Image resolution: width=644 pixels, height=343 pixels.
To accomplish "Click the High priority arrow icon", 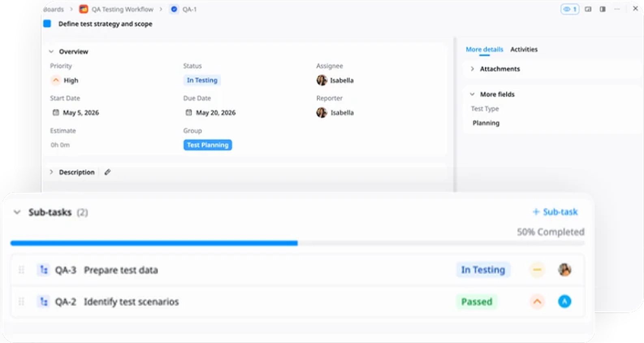I will tap(56, 80).
